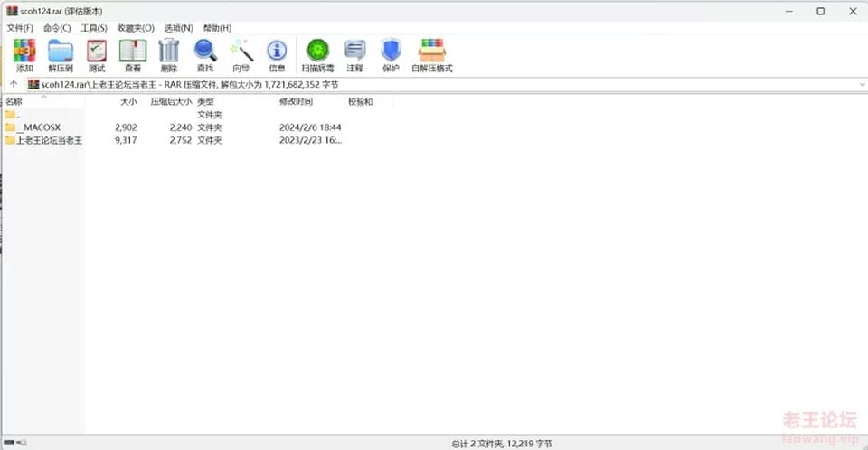This screenshot has width=868, height=450.
Task: Click the WinRAR title bar app icon
Action: pos(12,11)
